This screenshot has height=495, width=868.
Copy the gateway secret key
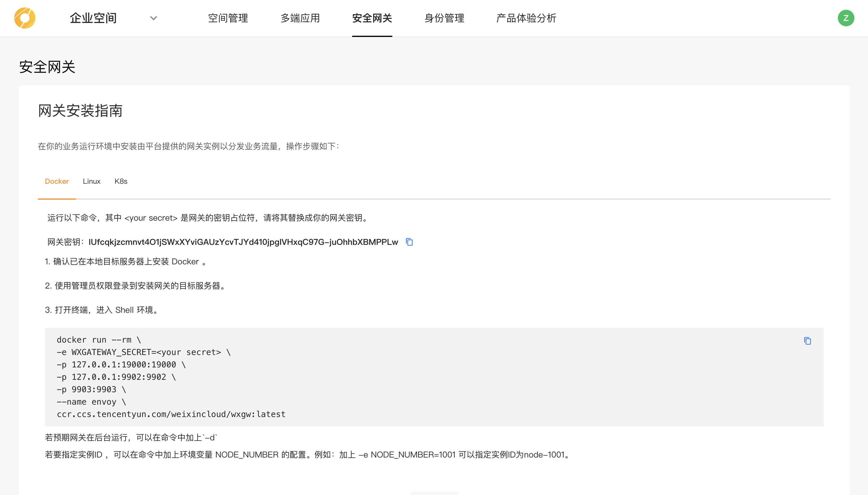coord(409,242)
